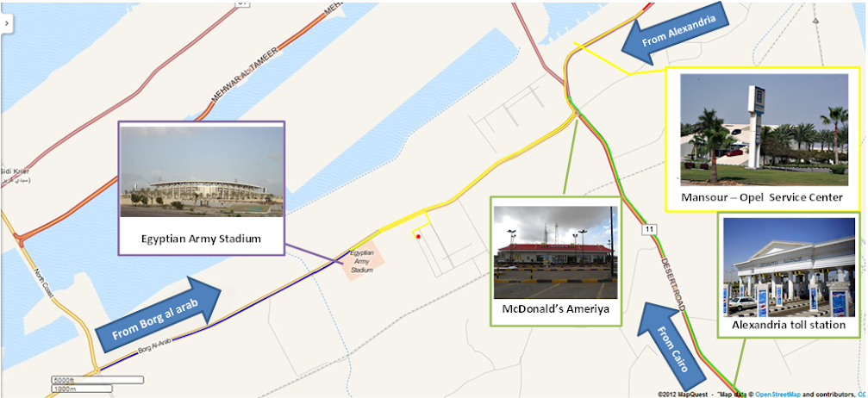The width and height of the screenshot is (868, 398).
Task: Click the From Borg al arab arrow
Action: [x=159, y=315]
